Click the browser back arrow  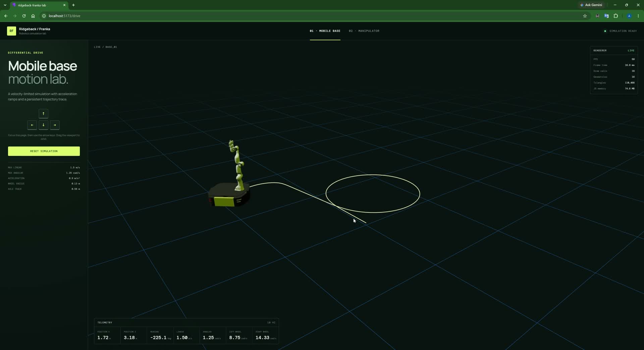click(6, 16)
